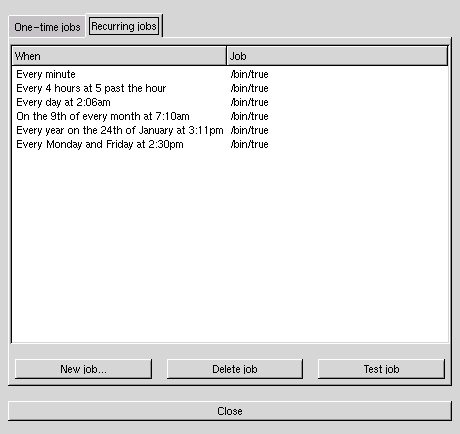Click /bin/true beside the 9th of month job
The width and height of the screenshot is (460, 434).
(x=249, y=116)
